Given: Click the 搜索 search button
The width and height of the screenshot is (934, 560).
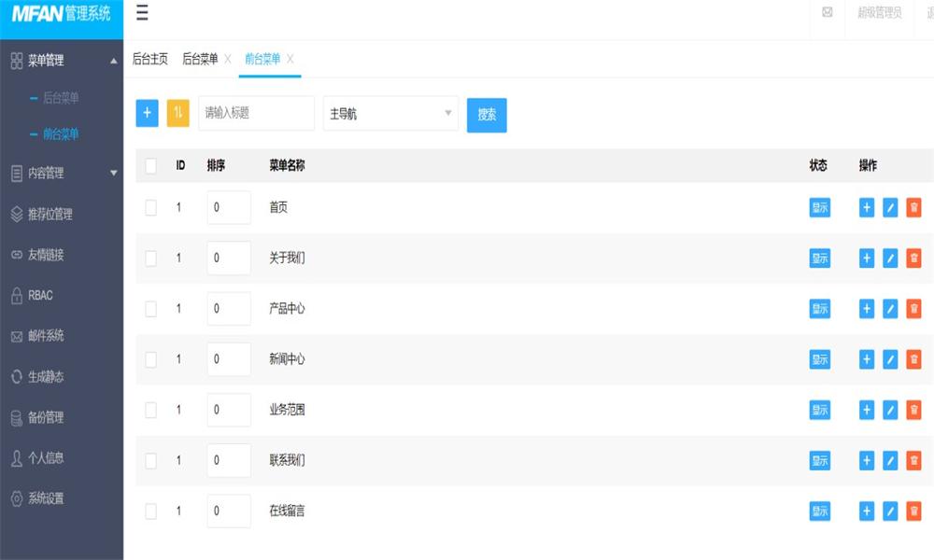Looking at the screenshot, I should click(487, 115).
